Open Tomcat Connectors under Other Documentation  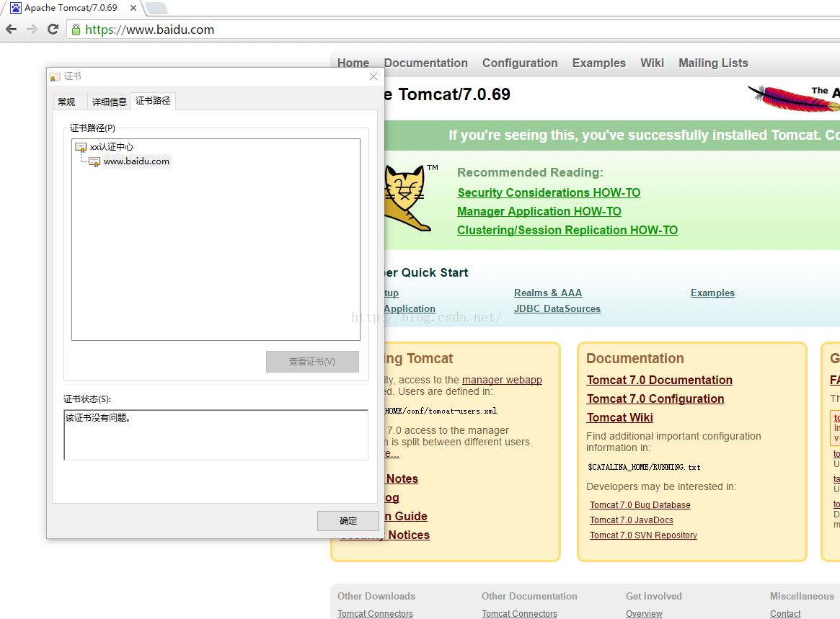click(519, 614)
